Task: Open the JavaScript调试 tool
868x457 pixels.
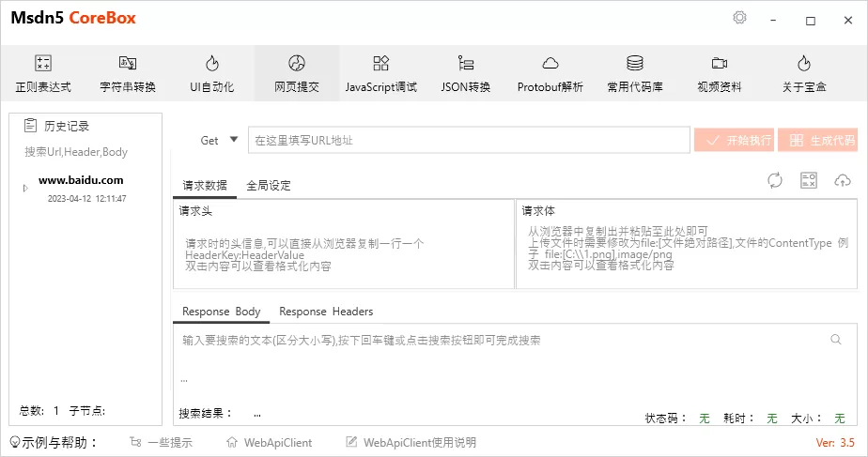Action: click(380, 73)
